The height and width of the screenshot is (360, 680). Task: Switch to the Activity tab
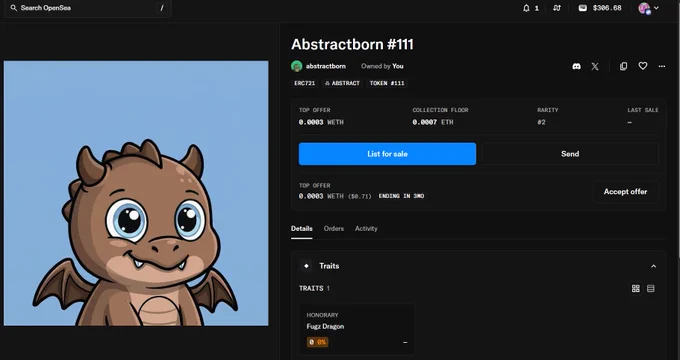(x=366, y=229)
